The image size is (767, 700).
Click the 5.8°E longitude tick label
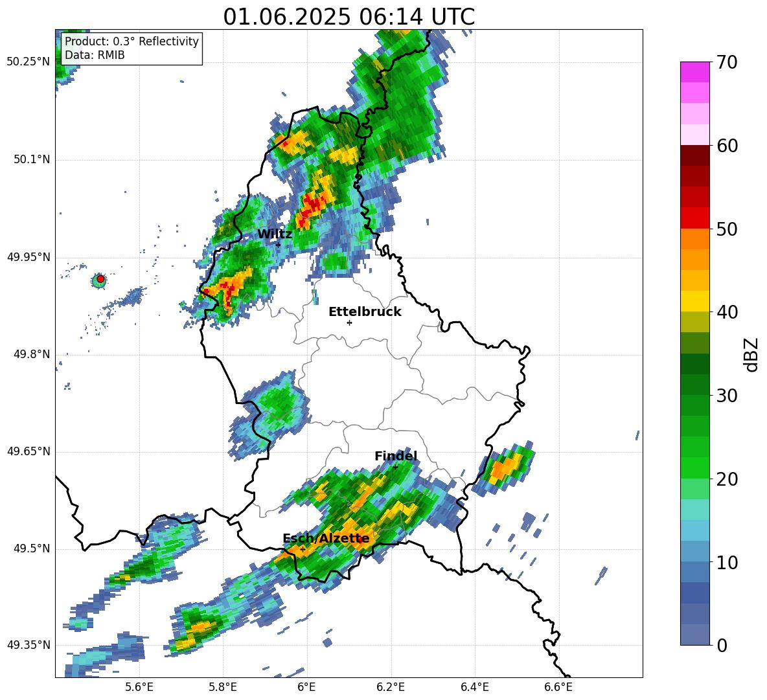pos(223,687)
